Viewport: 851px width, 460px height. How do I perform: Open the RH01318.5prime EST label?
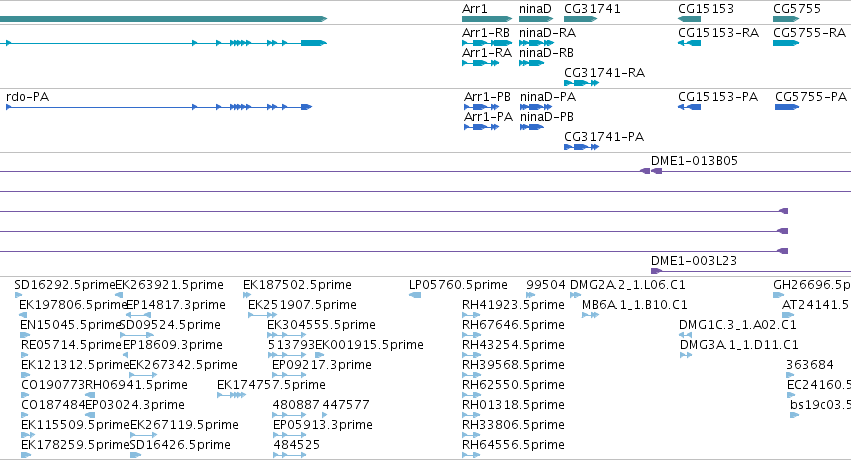click(x=513, y=405)
